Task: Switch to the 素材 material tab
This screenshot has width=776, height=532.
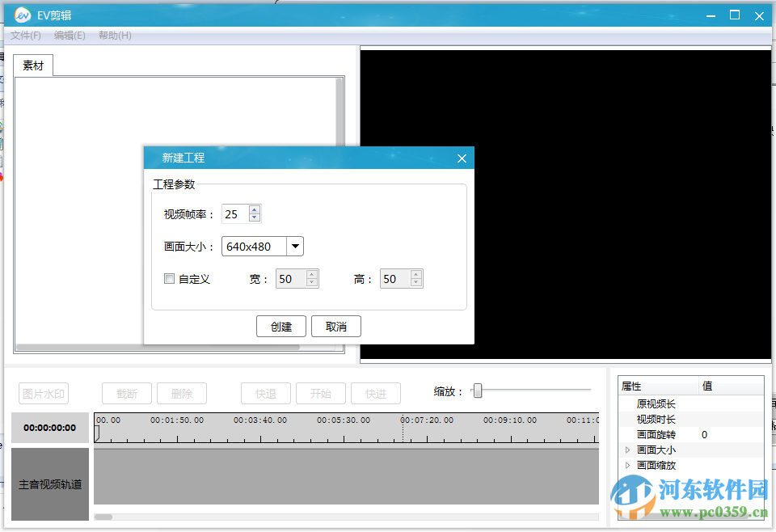Action: click(x=32, y=65)
